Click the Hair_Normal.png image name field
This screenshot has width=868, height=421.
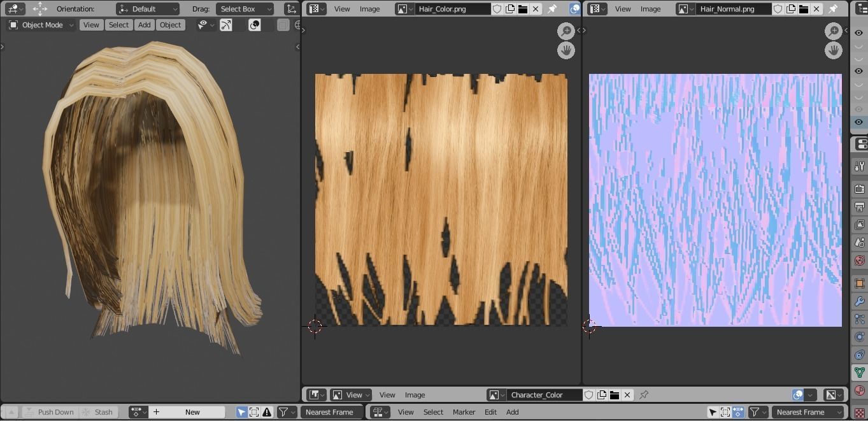pyautogui.click(x=734, y=9)
